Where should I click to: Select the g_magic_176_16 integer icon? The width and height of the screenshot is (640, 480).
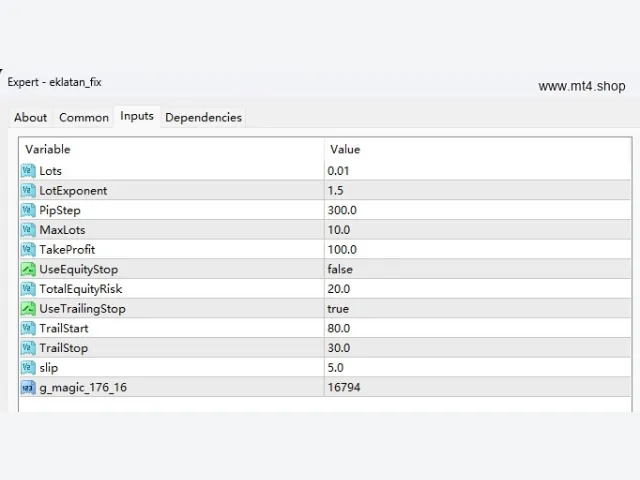(28, 387)
